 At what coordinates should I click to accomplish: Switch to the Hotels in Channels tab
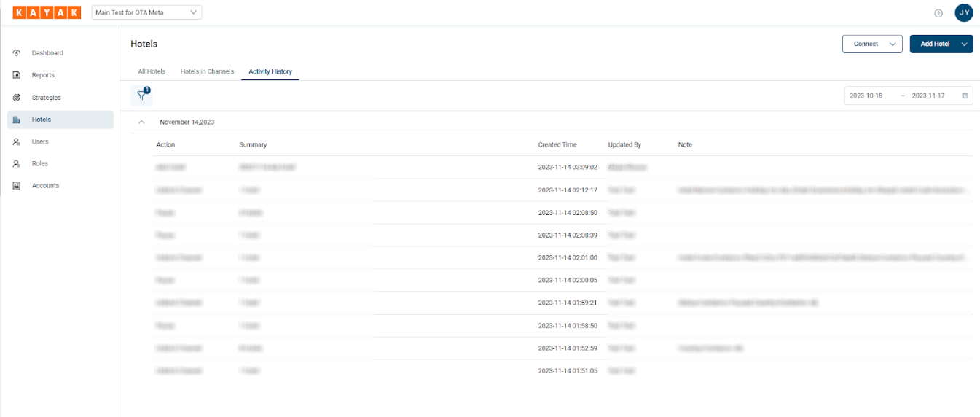[x=207, y=71]
